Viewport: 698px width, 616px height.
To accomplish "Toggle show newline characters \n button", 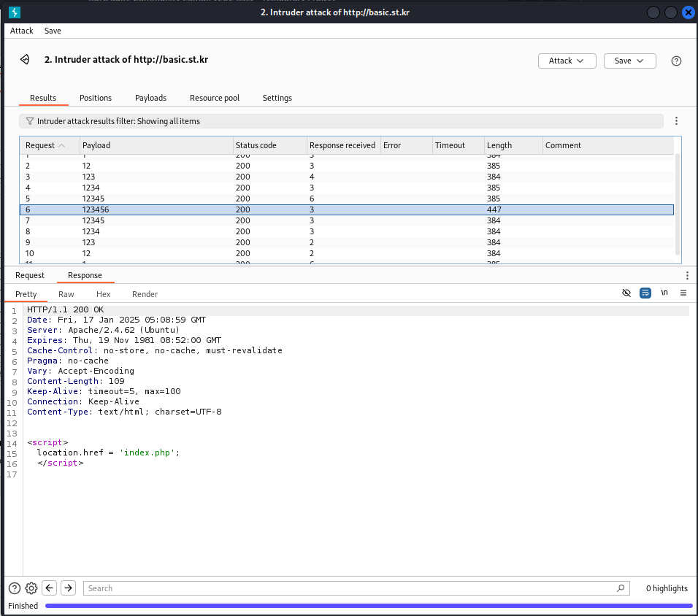I will (x=664, y=293).
